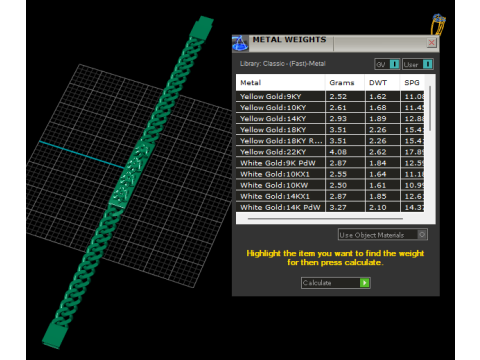Click the 2.10 DWT value for 14K PdW

pos(378,207)
